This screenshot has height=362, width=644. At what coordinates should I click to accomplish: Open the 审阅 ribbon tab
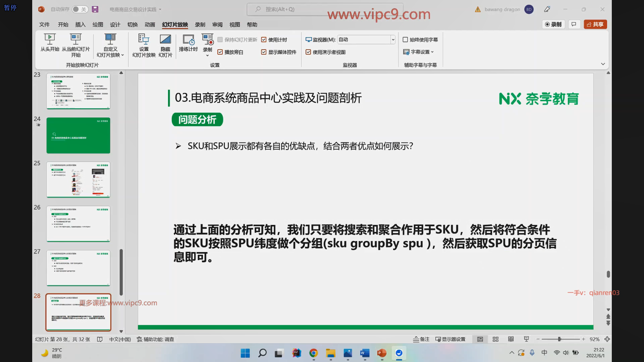(x=217, y=24)
